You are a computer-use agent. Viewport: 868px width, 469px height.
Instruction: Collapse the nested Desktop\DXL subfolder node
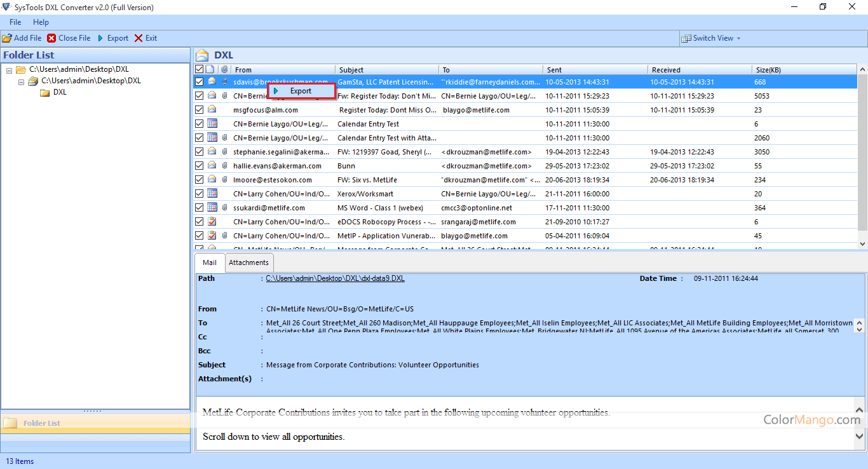click(21, 81)
